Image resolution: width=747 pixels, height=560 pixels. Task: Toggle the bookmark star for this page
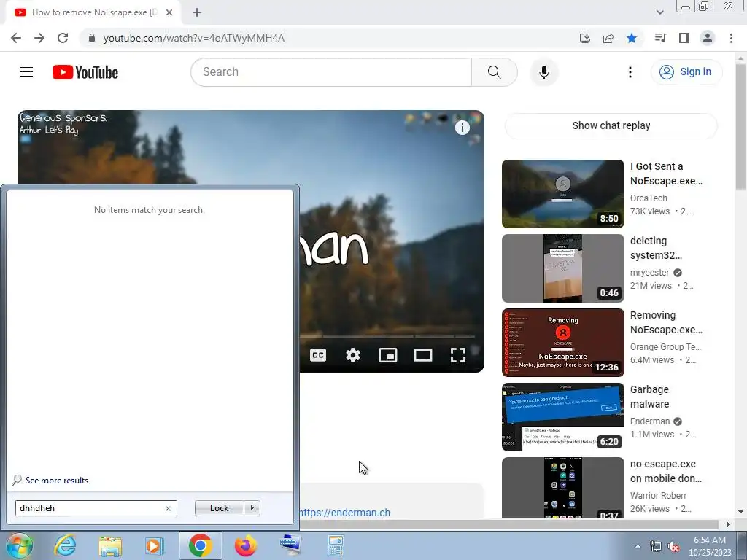click(x=632, y=38)
